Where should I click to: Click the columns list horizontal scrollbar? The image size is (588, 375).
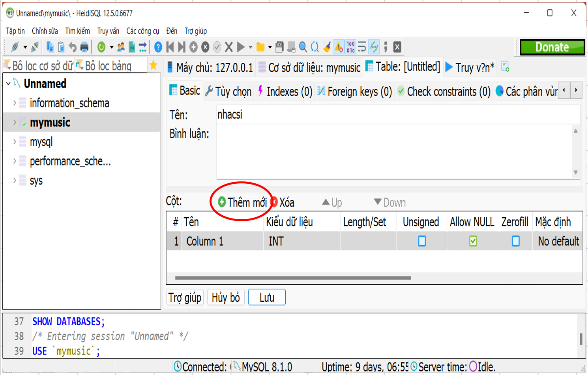(293, 278)
